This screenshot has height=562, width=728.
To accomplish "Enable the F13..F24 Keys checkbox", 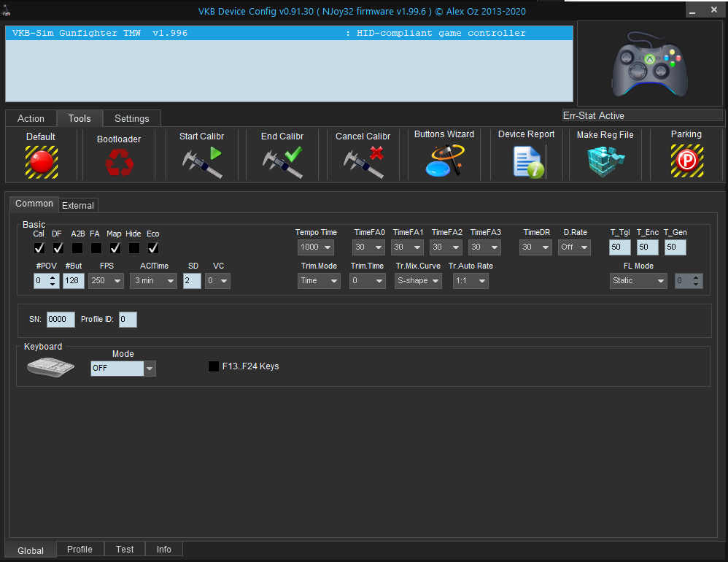I will (214, 366).
